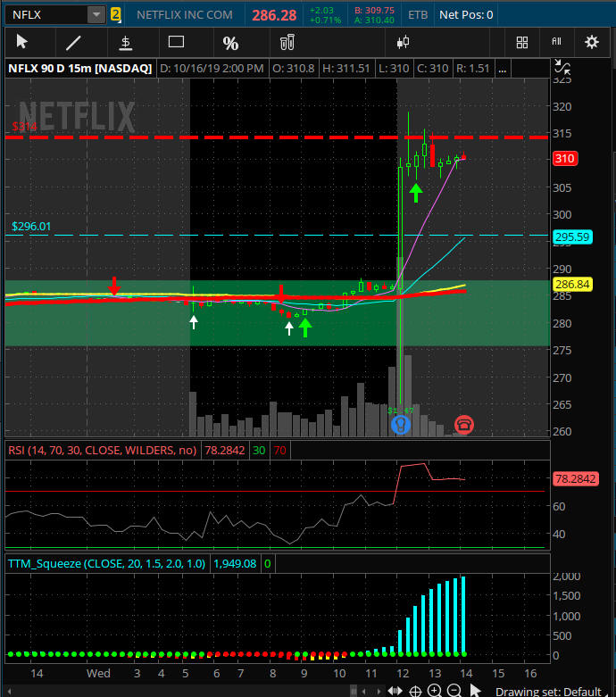This screenshot has width=616, height=697.
Task: Open chart settings gear
Action: (x=591, y=42)
